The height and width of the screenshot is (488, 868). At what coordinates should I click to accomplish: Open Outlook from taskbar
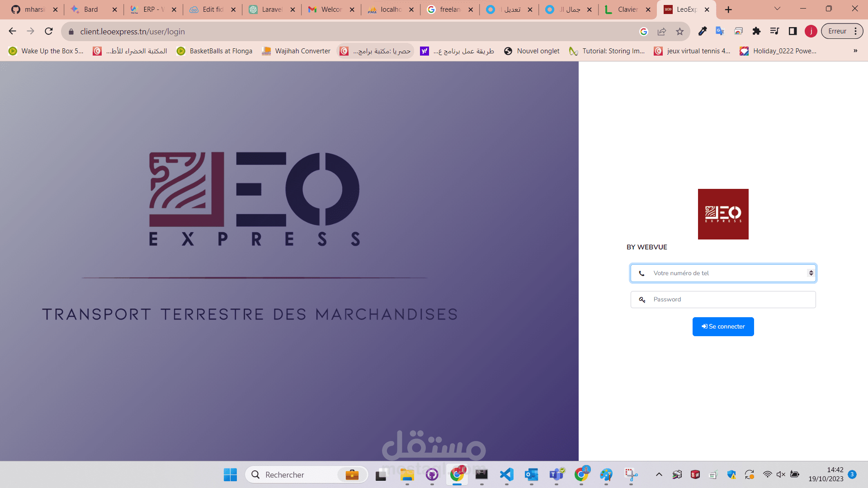click(532, 474)
